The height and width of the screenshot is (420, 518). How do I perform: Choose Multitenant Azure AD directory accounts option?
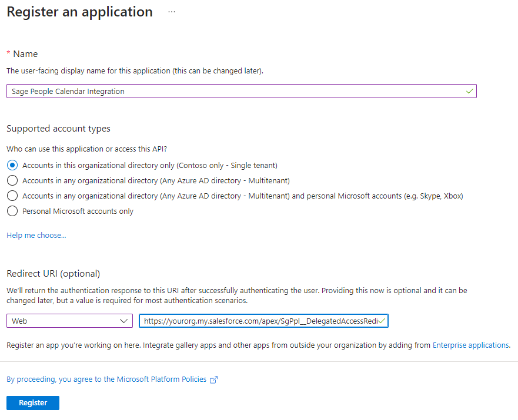point(12,181)
